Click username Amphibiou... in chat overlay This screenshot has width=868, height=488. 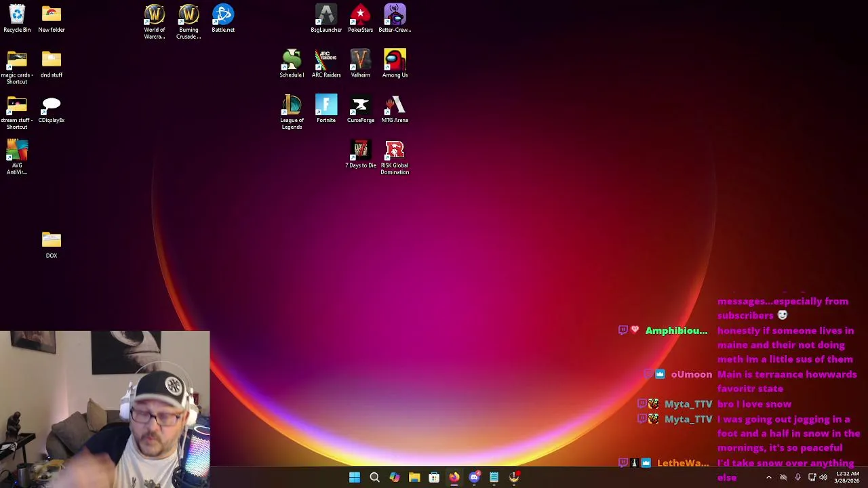tap(676, 331)
